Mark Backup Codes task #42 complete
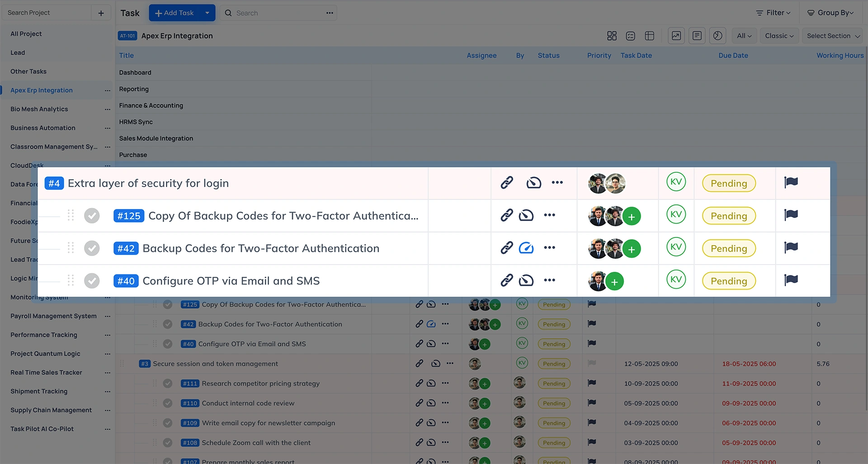 [92, 248]
